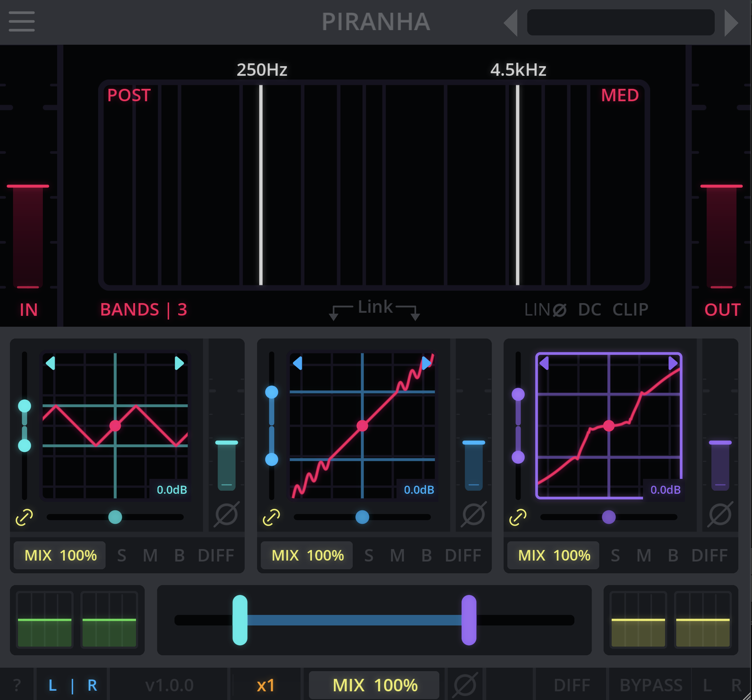Toggle the teal band link icon

click(x=24, y=517)
